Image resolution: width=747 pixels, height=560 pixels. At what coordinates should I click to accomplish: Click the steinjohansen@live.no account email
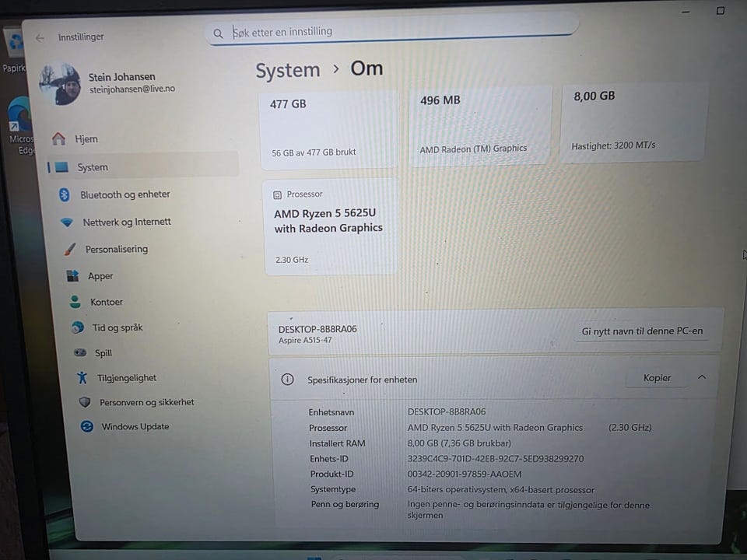point(132,89)
